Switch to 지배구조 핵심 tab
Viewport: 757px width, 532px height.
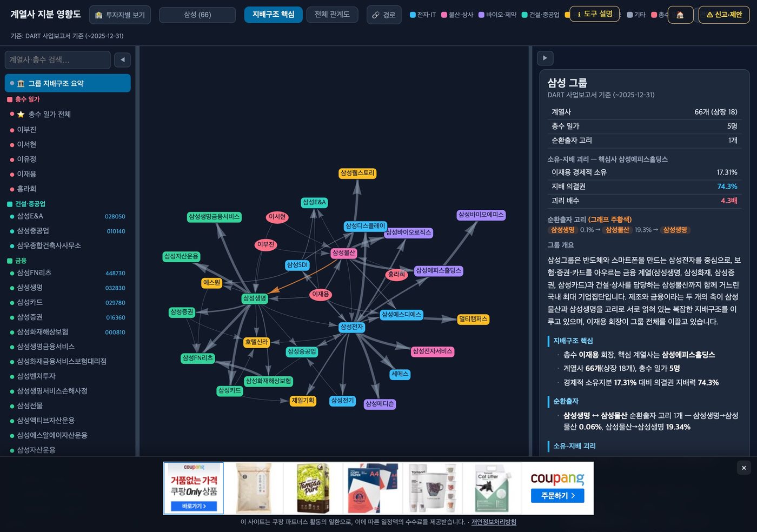click(x=273, y=15)
